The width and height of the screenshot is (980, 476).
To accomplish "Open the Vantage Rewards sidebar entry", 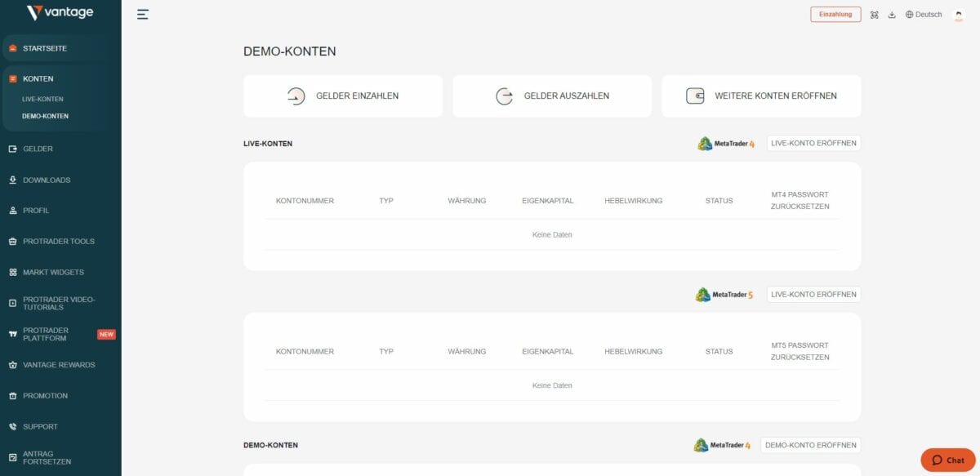I will (x=56, y=365).
